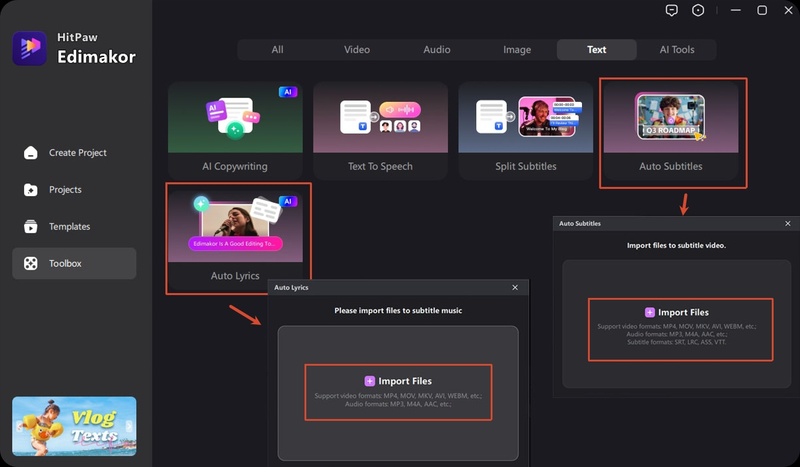Click the Vlog Texts promo banner
This screenshot has height=467, width=800.
click(74, 426)
